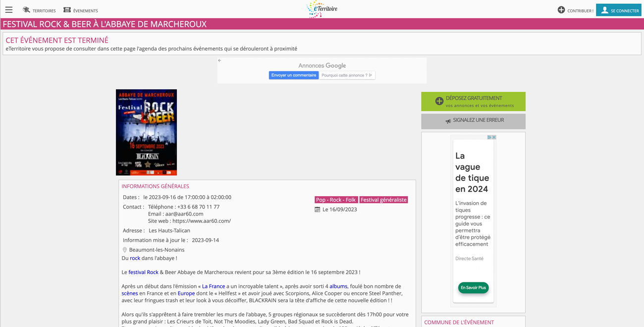Open the Rock & Beer festival poster
The width and height of the screenshot is (644, 327).
(146, 132)
